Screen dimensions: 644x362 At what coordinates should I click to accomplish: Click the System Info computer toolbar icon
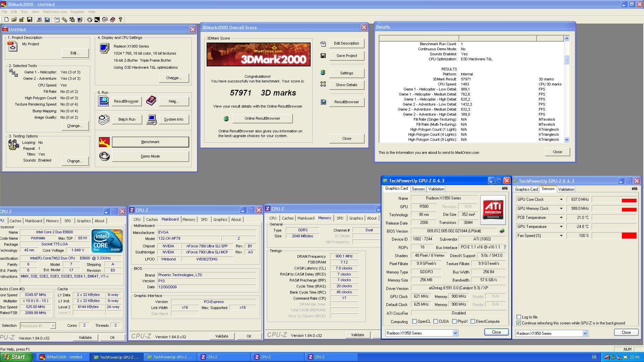pos(39,20)
